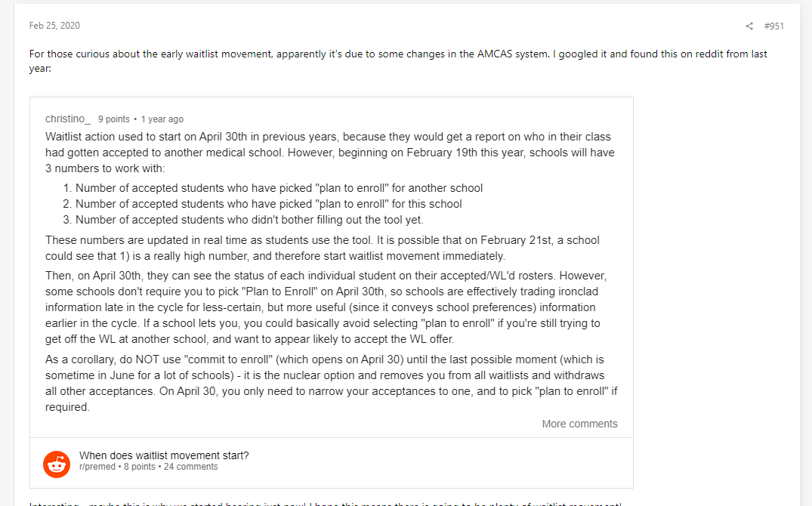Click paragraph starting "These numbers are updated"
Viewport: 812px width, 506px height.
point(323,248)
